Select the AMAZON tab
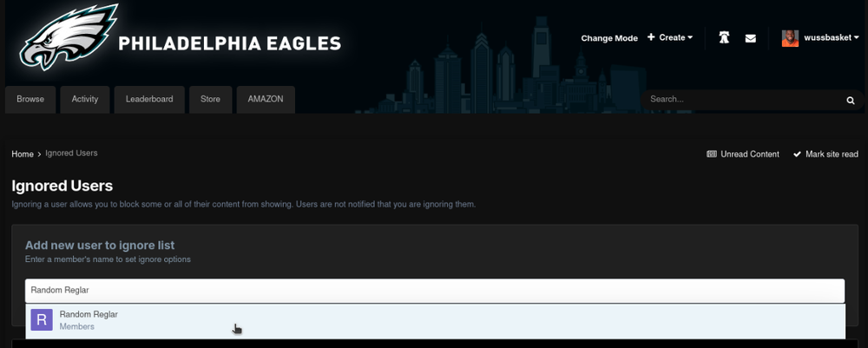The height and width of the screenshot is (348, 868). [266, 100]
